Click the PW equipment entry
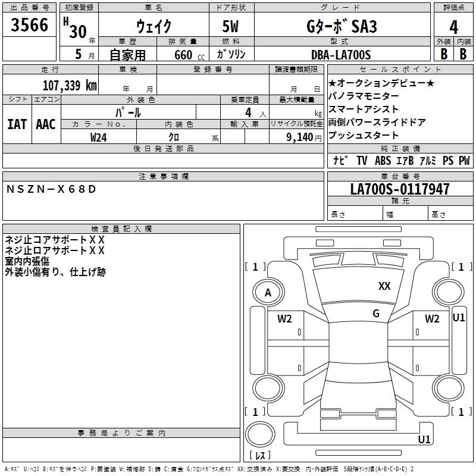 pos(464,160)
